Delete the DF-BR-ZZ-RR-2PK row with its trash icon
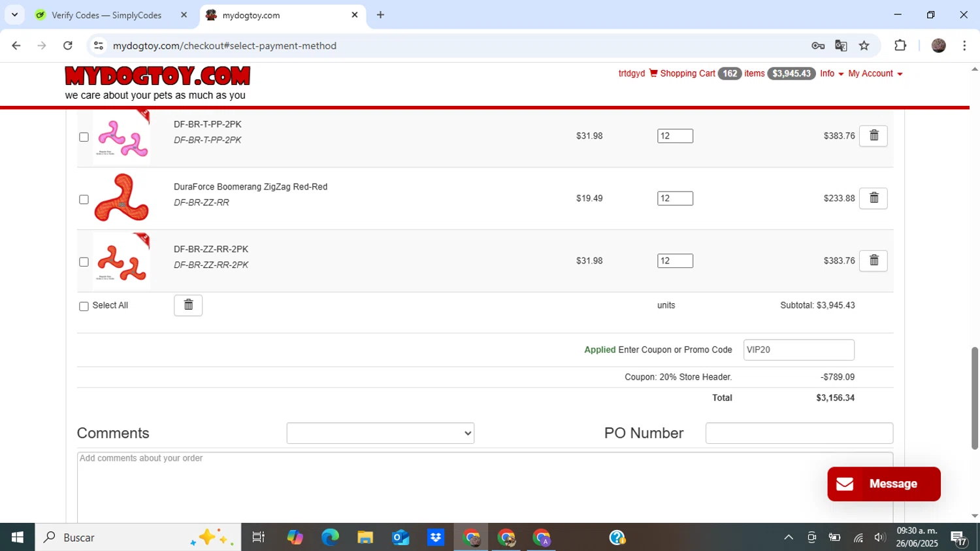Image resolution: width=980 pixels, height=551 pixels. pyautogui.click(x=873, y=261)
